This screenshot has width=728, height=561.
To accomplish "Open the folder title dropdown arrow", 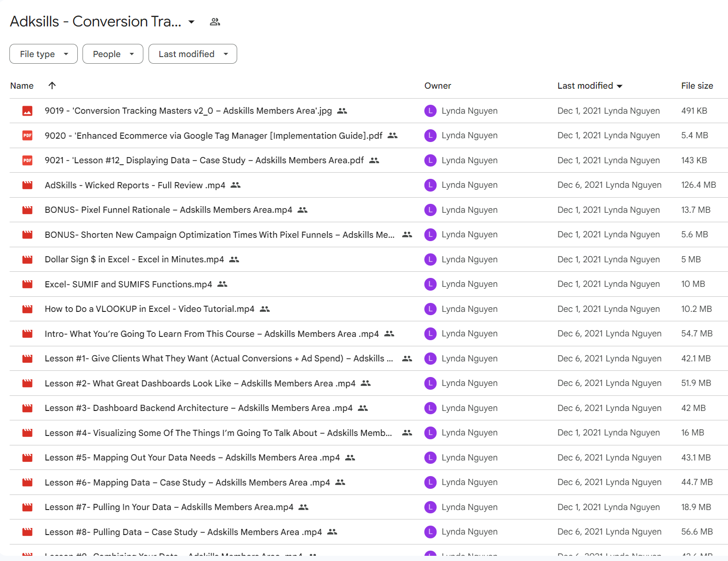I will (191, 22).
